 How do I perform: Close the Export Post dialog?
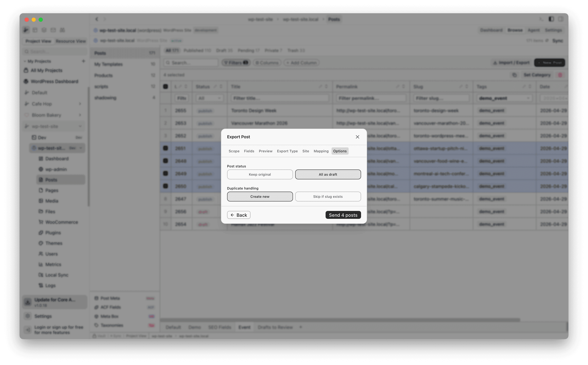point(357,137)
